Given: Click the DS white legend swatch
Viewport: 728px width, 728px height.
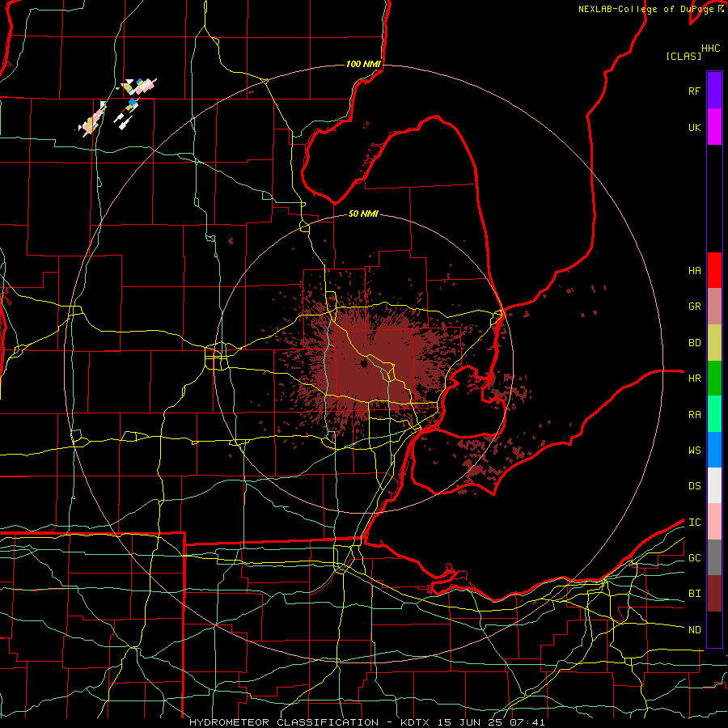Looking at the screenshot, I should (x=714, y=485).
